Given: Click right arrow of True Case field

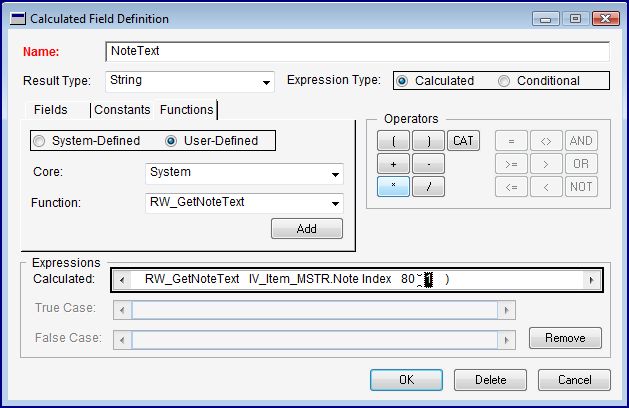Looking at the screenshot, I should (506, 310).
